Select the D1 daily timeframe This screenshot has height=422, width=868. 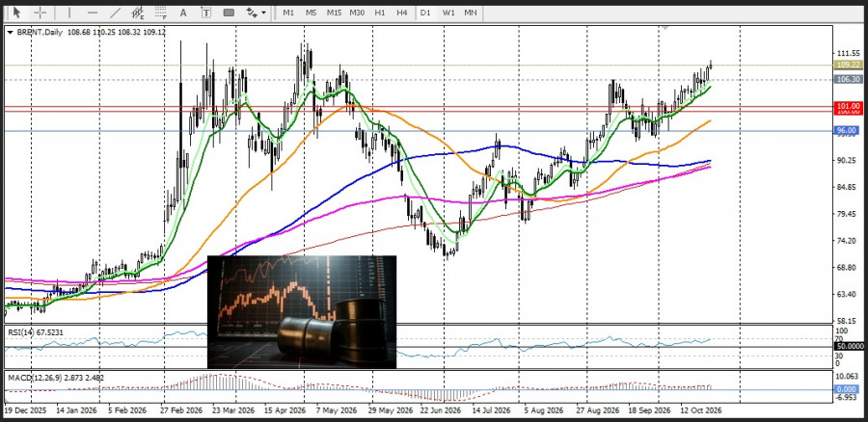425,13
